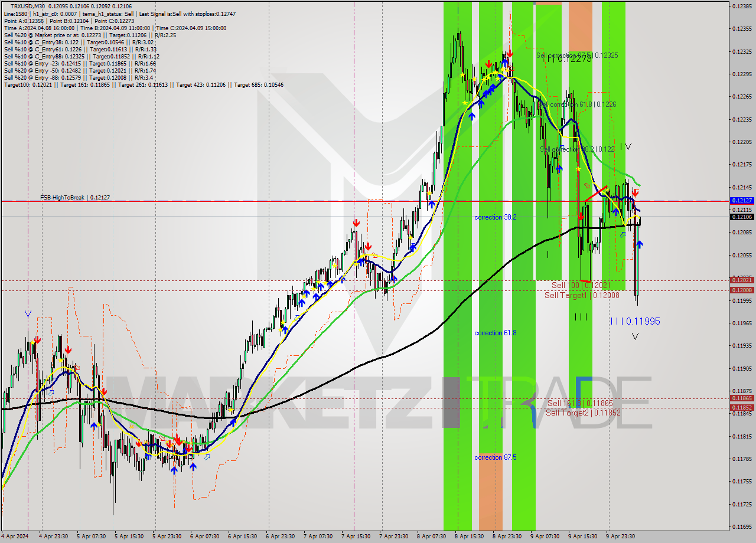Click the black V reversal marker below 0.11995
This screenshot has height=543, width=756.
coord(635,336)
